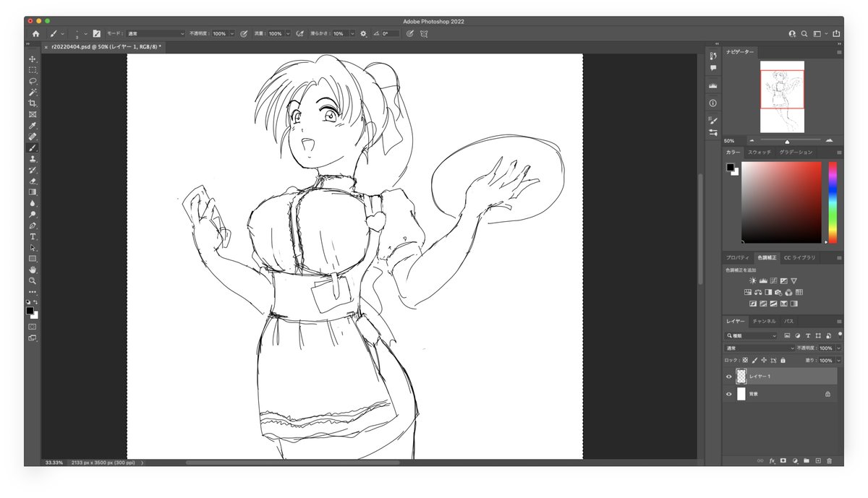Click the Navigator zoom slider
Image resolution: width=868 pixels, height=498 pixels.
[x=789, y=141]
